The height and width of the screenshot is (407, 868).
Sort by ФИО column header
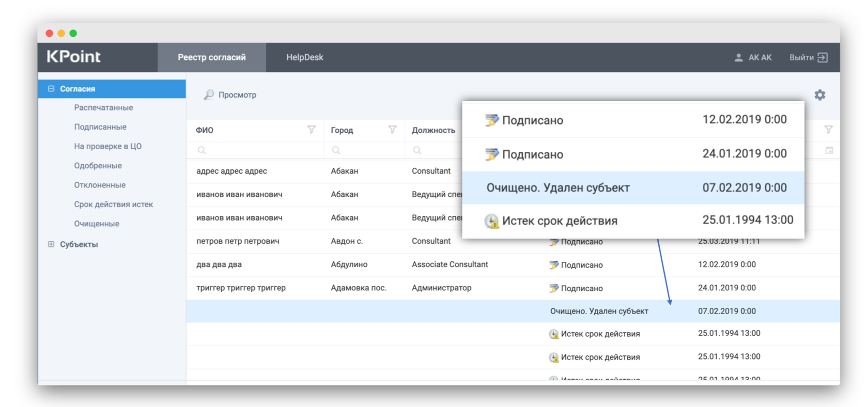click(205, 130)
